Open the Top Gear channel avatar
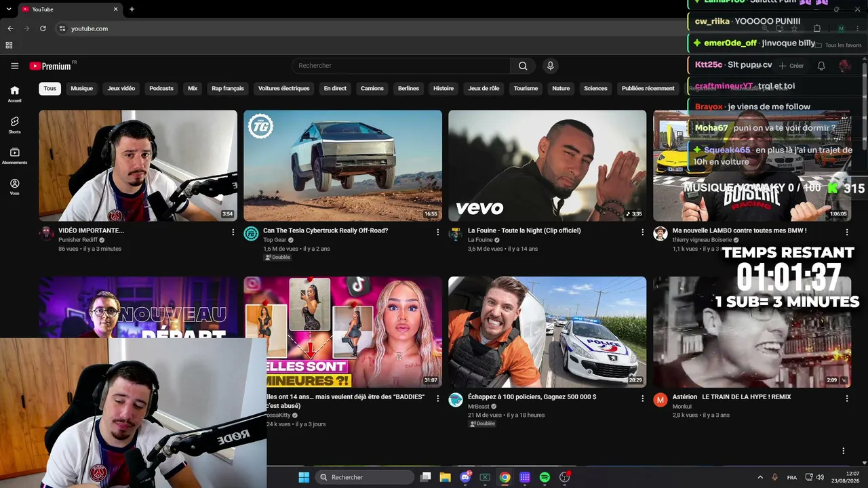The height and width of the screenshot is (488, 868). (x=251, y=234)
